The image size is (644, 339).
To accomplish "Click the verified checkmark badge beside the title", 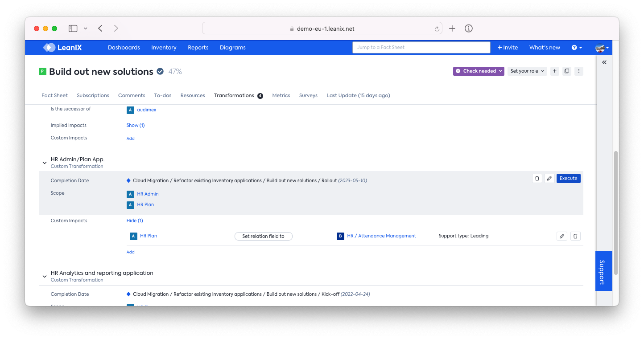I will [160, 71].
